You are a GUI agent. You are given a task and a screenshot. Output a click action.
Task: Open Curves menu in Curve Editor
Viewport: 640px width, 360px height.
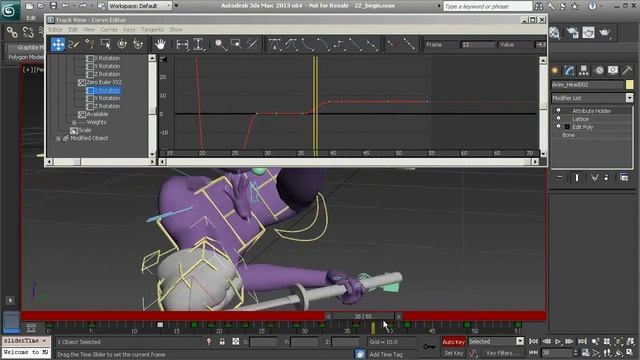pyautogui.click(x=109, y=29)
